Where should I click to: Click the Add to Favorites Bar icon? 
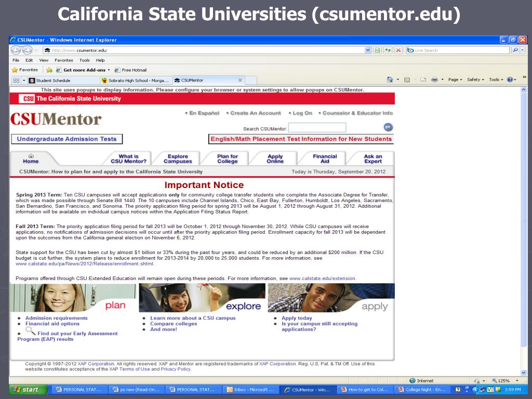pyautogui.click(x=49, y=70)
